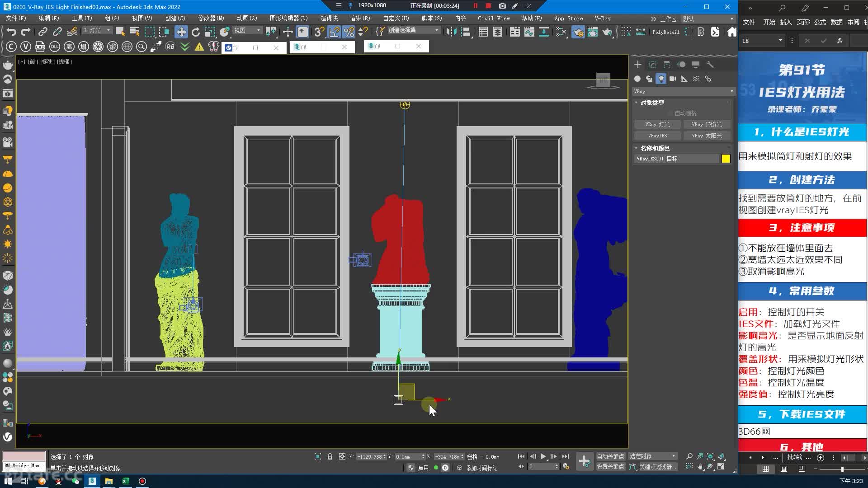Click the VRayIES001.目标 name field
This screenshot has width=868, height=488.
(x=676, y=159)
